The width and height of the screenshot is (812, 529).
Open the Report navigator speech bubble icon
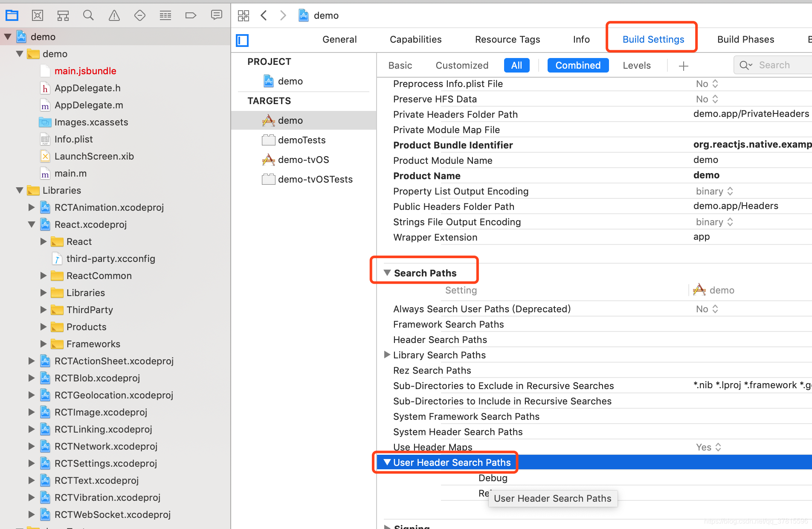[217, 16]
